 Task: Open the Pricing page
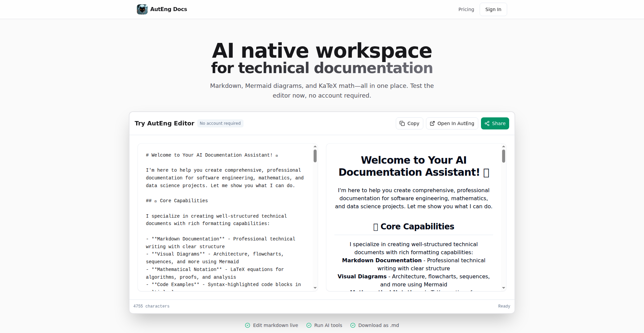[466, 9]
